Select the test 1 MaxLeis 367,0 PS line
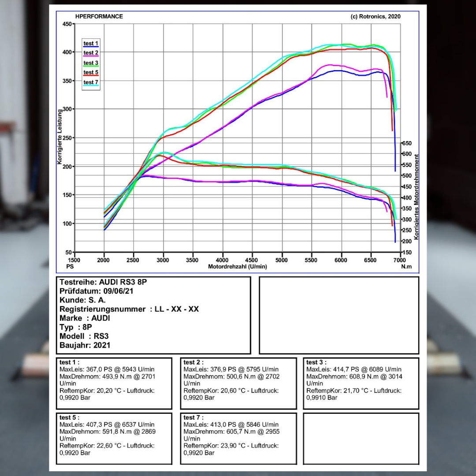 [x=107, y=369]
